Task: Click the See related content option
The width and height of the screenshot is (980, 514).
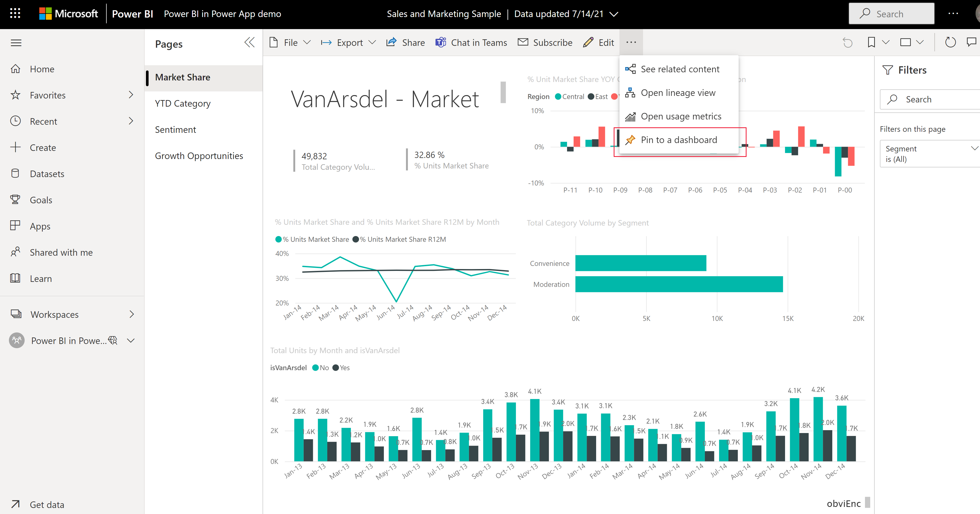Action: point(680,69)
